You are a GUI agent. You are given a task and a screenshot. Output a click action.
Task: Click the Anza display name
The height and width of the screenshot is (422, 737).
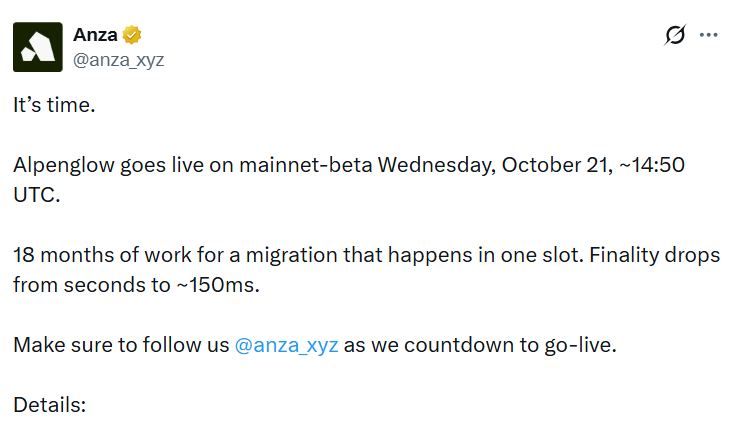click(95, 35)
